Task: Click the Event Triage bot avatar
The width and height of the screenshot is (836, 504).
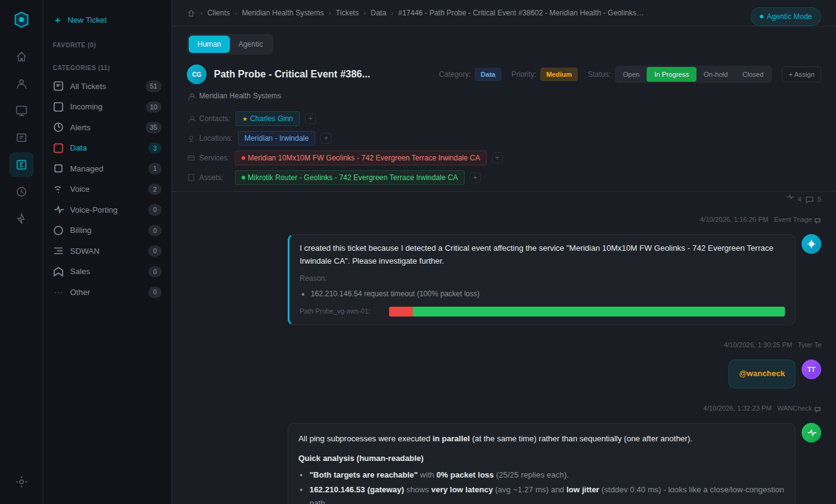Action: tap(811, 244)
